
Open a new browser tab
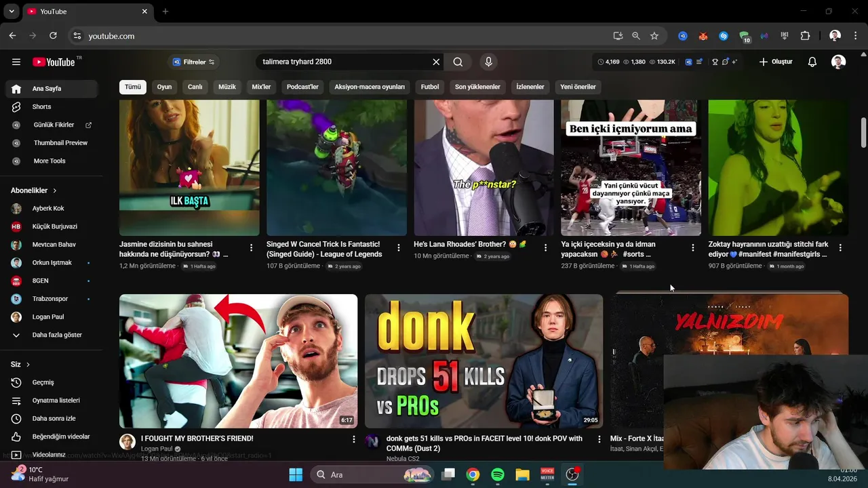(x=165, y=12)
